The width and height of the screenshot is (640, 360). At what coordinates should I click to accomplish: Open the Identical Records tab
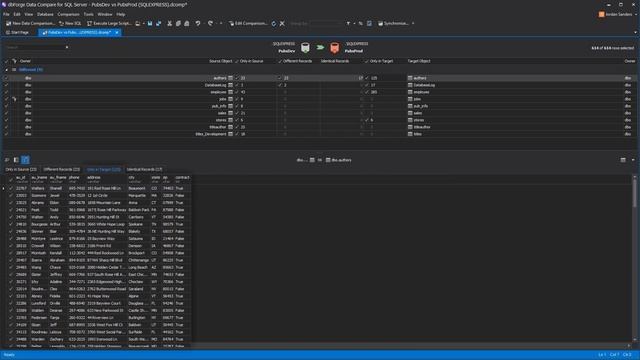click(144, 169)
